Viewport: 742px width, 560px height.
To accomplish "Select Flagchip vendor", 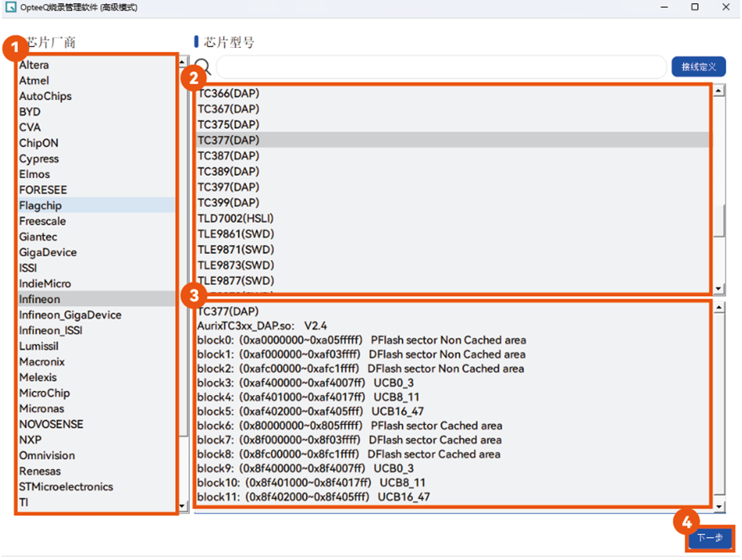I will pos(41,206).
